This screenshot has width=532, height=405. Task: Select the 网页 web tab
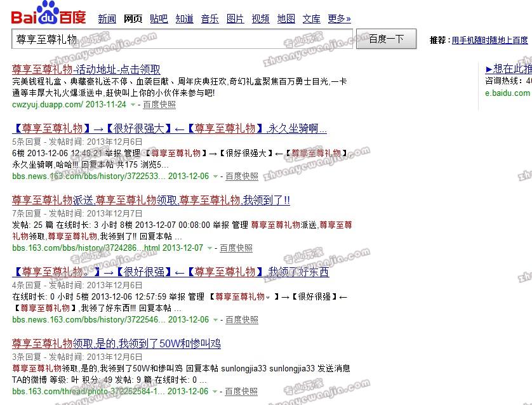click(133, 18)
